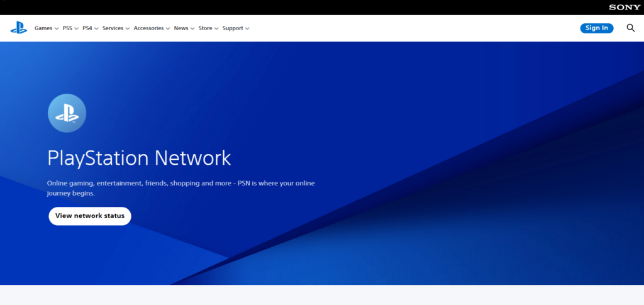Click the PlayStation Network heading
The width and height of the screenshot is (644, 305).
point(139,159)
